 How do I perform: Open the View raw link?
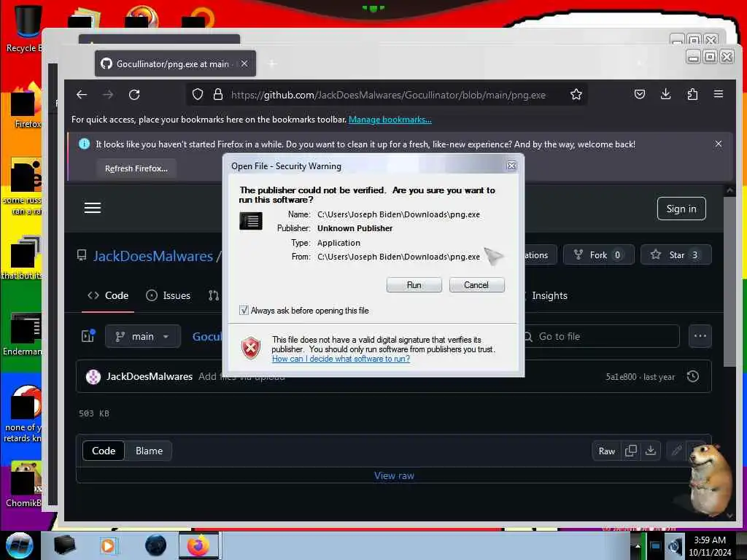point(394,475)
